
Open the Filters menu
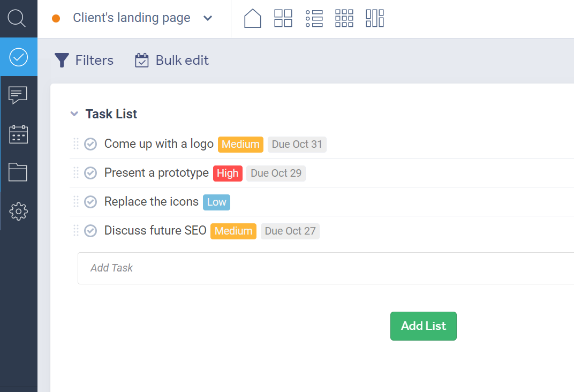click(x=84, y=60)
